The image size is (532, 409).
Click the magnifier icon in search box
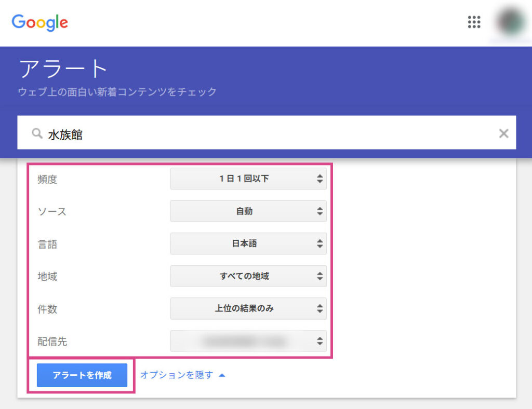pyautogui.click(x=37, y=134)
